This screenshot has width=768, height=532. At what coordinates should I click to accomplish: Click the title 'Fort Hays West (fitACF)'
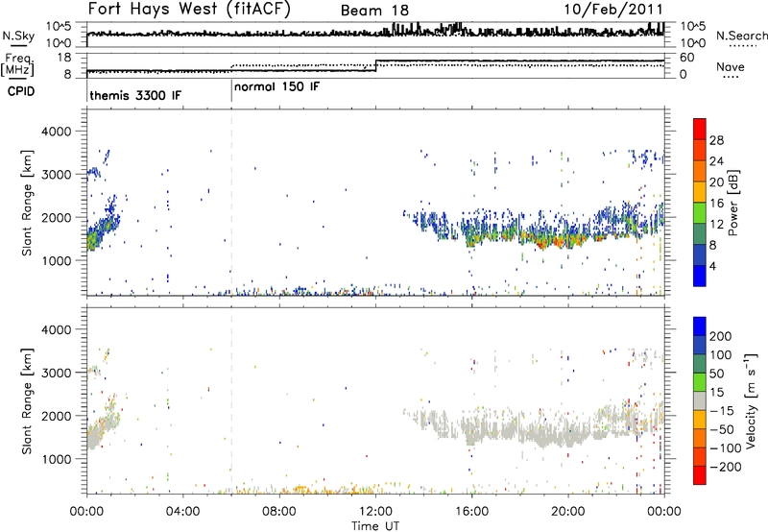(189, 9)
